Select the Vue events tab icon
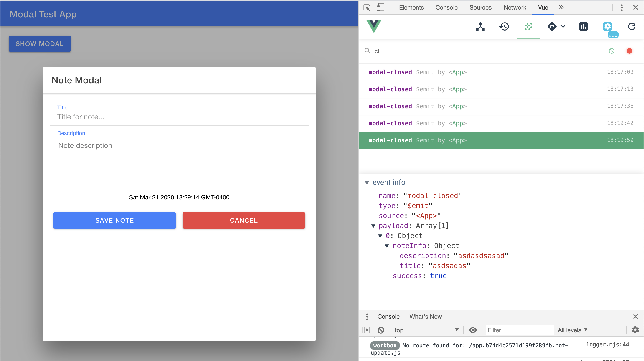The width and height of the screenshot is (644, 361). coord(528,26)
